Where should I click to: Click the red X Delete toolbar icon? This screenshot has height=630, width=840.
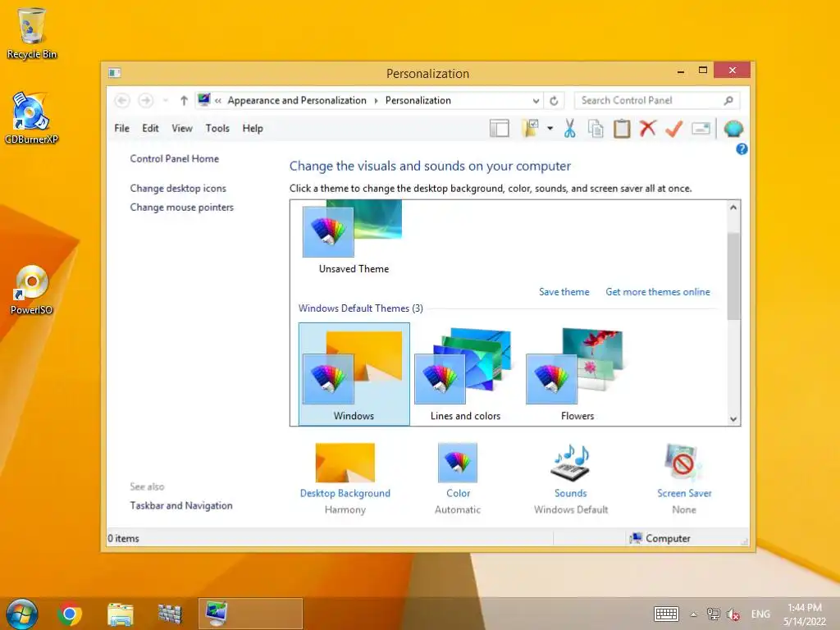648,129
